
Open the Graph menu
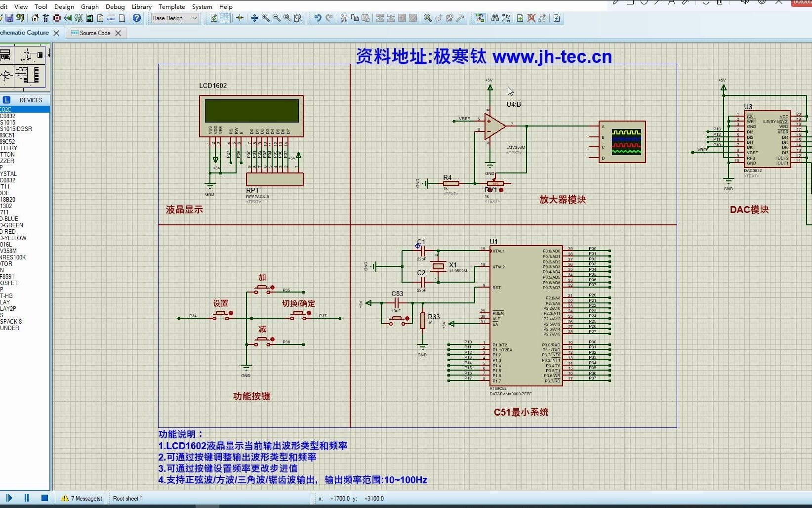click(x=90, y=6)
